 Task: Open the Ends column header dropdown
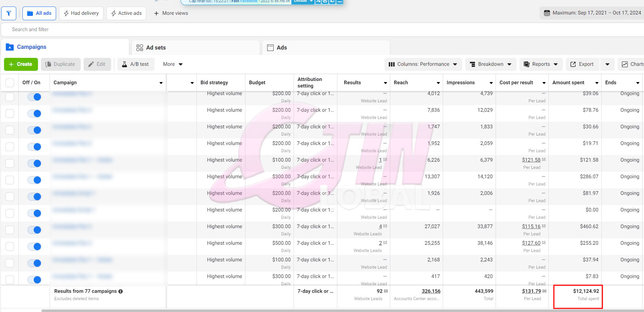638,83
